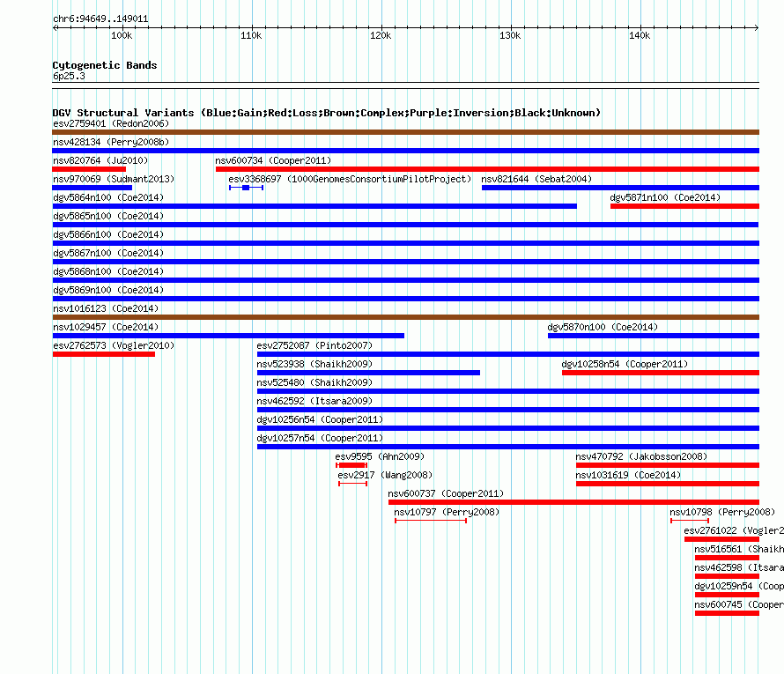The height and width of the screenshot is (674, 784).
Task: Click the Cytogenetic Bands track title
Action: [x=105, y=65]
